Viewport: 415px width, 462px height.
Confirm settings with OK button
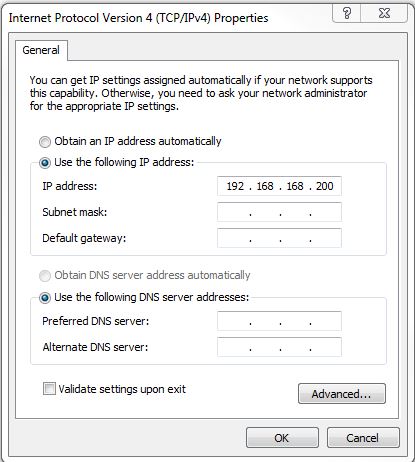coord(282,438)
